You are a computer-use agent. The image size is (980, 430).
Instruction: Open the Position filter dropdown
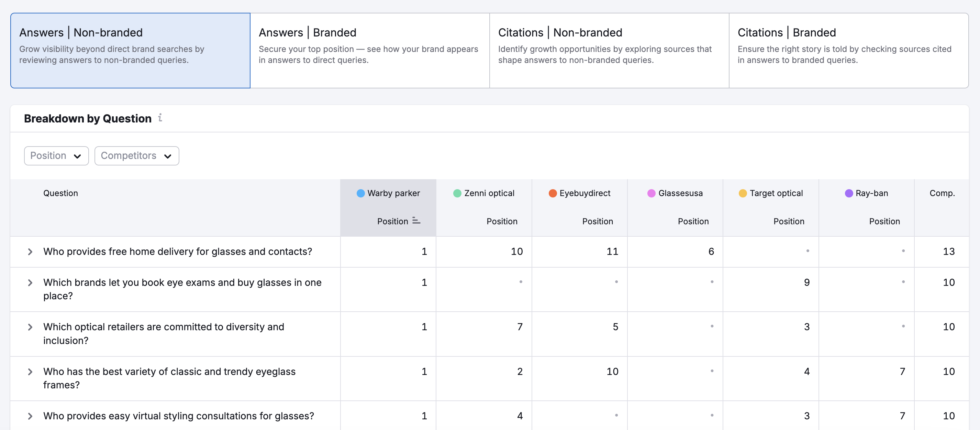56,156
